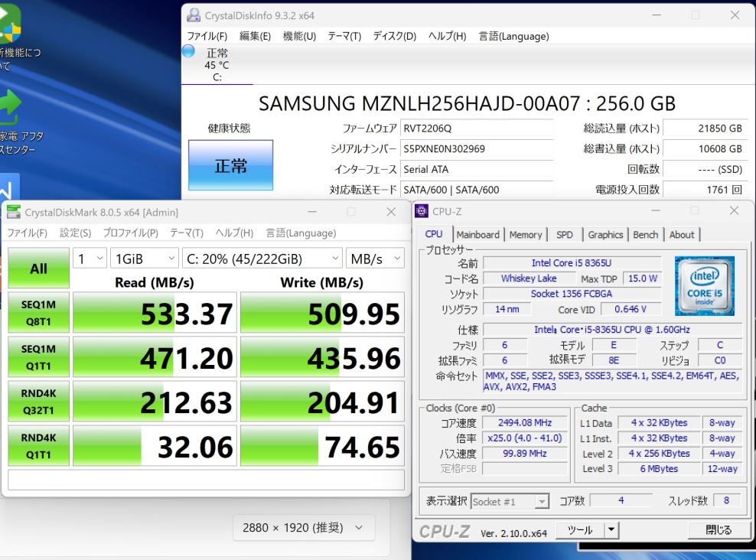Click the power-on count value 1761 回
The width and height of the screenshot is (756, 560).
point(705,190)
